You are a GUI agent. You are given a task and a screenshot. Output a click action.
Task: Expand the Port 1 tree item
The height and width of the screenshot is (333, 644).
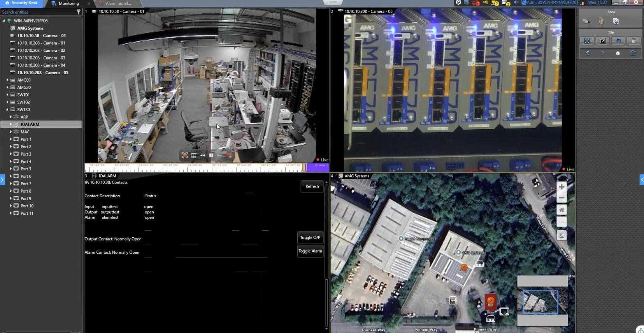pos(11,139)
